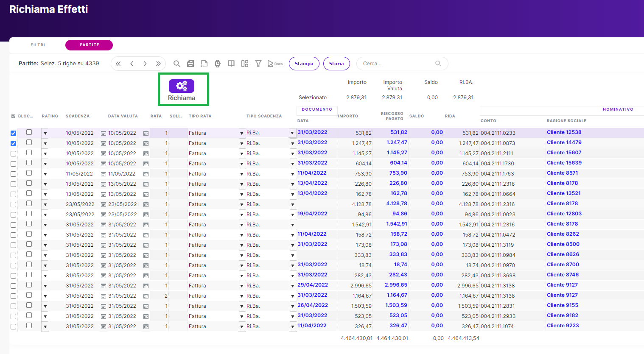Open data valuta calendar for Cliente 9155 row
Screen dimensions: 644x354
(146, 306)
